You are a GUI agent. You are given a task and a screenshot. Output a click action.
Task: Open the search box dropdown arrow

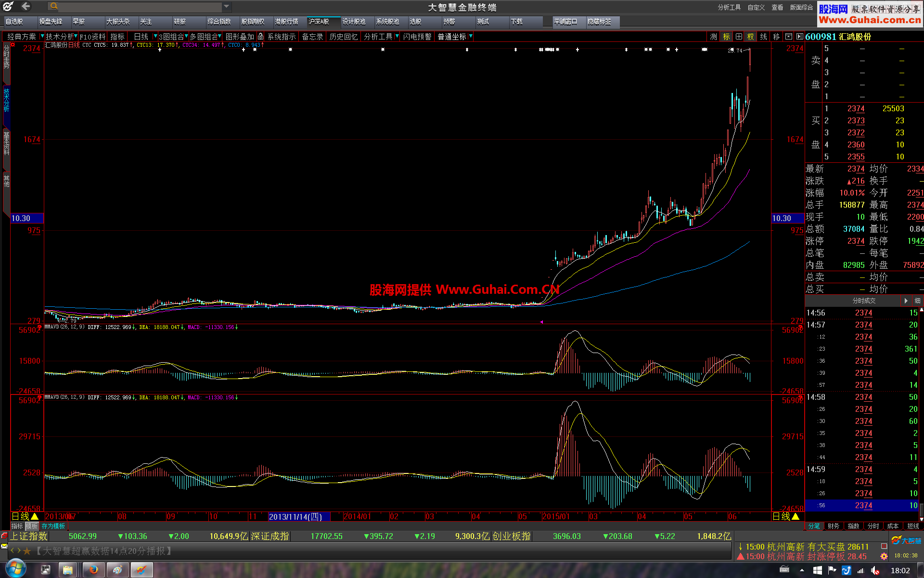coord(226,6)
